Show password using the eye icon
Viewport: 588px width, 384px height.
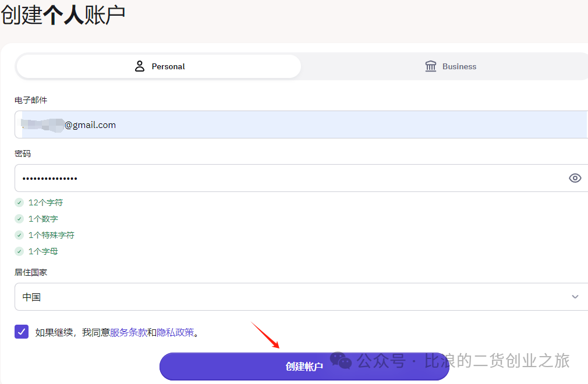click(575, 178)
